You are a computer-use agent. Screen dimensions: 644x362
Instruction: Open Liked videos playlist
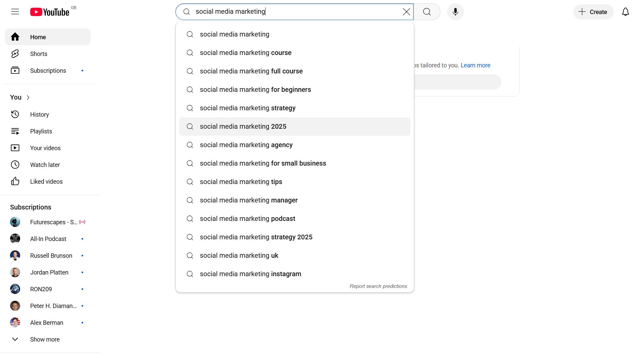46,182
